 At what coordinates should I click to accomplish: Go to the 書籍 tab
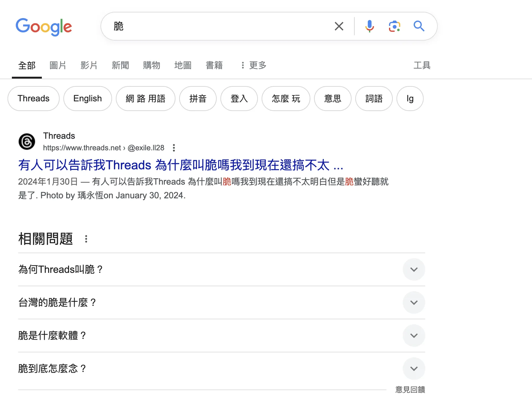(x=214, y=65)
